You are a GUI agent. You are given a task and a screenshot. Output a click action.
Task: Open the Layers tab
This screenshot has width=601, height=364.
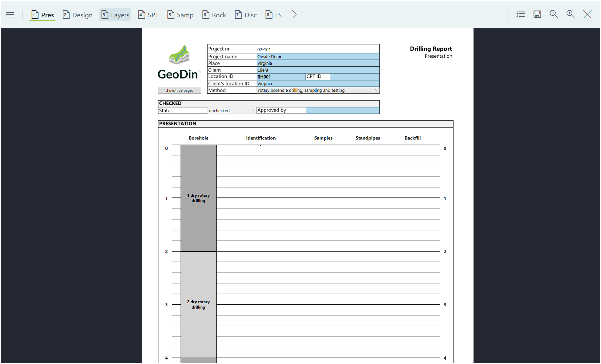[x=115, y=15]
